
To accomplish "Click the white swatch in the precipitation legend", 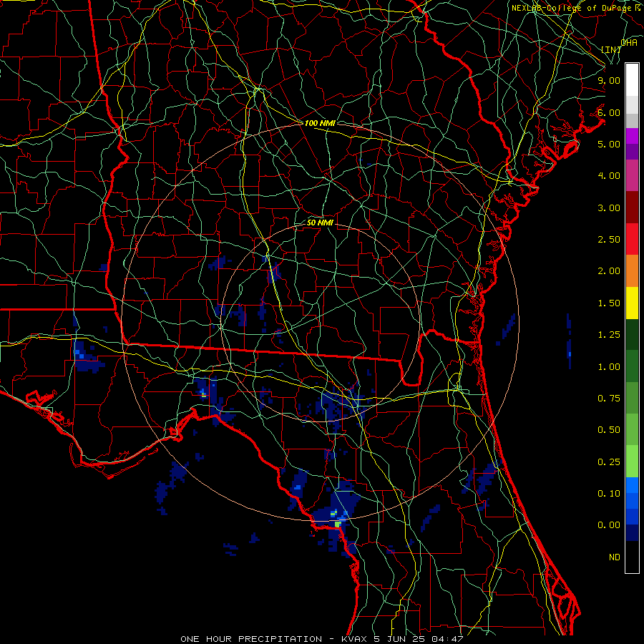I will coord(632,79).
